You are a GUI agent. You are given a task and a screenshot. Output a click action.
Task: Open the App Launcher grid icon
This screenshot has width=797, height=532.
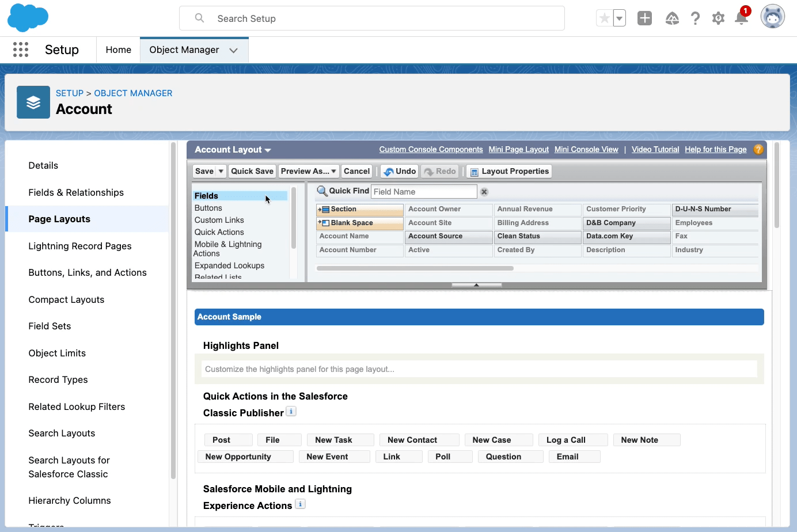tap(21, 50)
